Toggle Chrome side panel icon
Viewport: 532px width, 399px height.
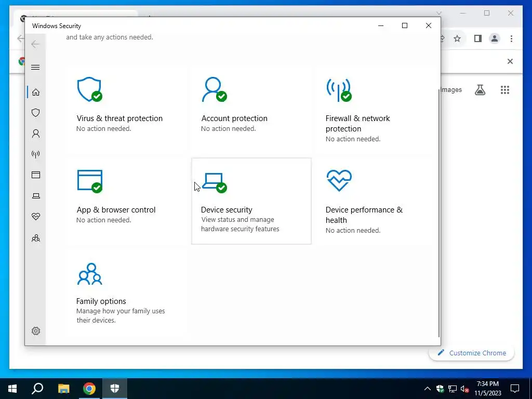(x=478, y=38)
